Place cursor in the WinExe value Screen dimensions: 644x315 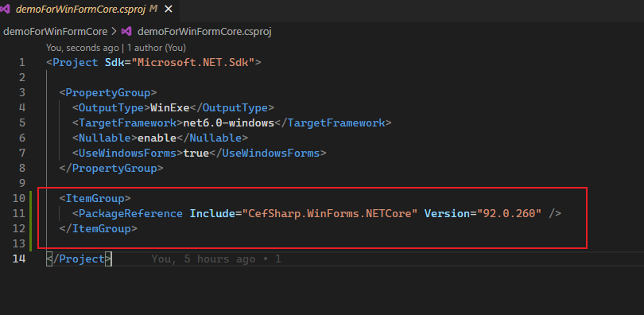[169, 107]
